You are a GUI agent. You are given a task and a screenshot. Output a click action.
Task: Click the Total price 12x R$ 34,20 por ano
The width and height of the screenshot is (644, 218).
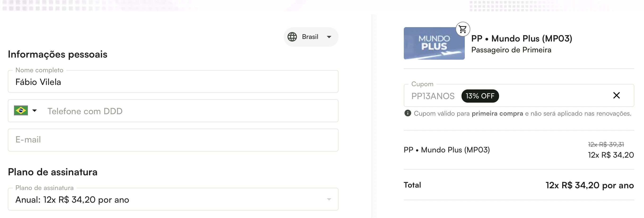click(x=589, y=185)
